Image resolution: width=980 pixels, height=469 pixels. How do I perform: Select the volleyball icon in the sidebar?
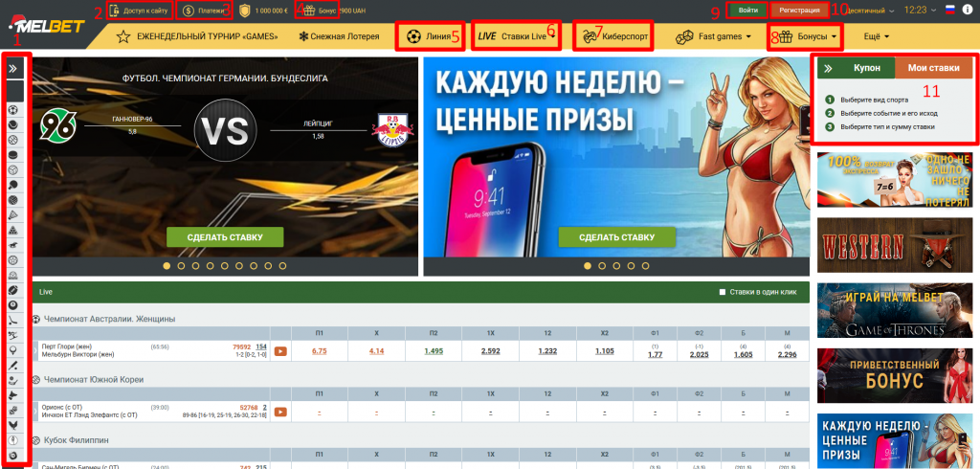(x=12, y=169)
